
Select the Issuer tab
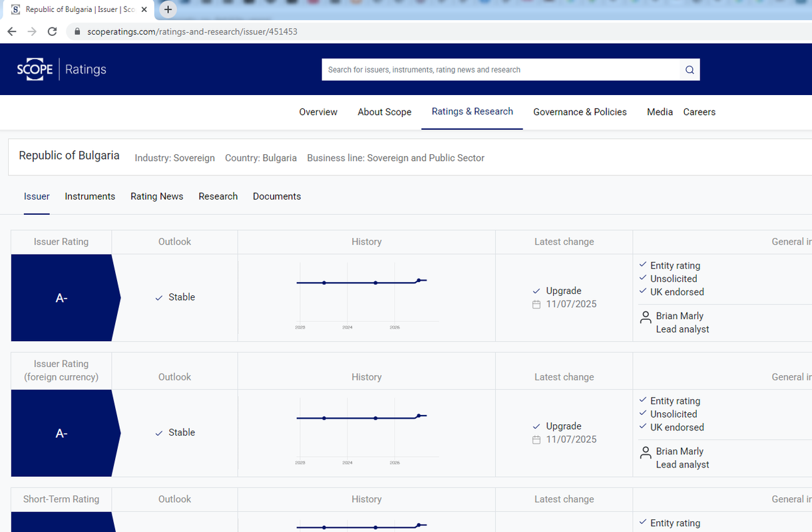click(x=37, y=196)
